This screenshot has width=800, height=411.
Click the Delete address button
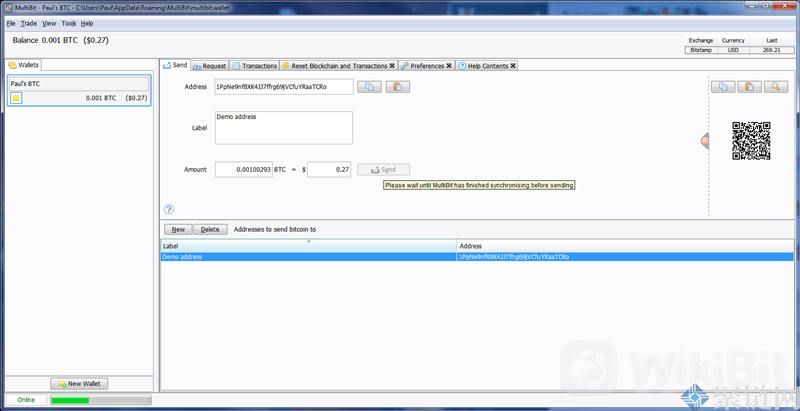(210, 229)
